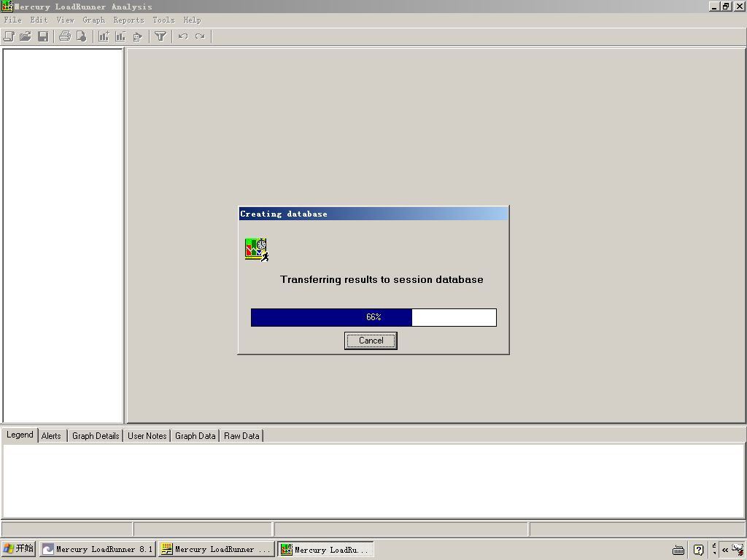The width and height of the screenshot is (747, 560).
Task: Click the keyboard icon in system tray
Action: click(x=678, y=550)
